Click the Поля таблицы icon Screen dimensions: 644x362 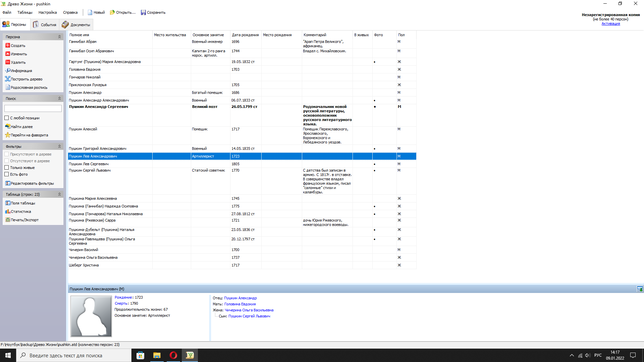pos(8,203)
